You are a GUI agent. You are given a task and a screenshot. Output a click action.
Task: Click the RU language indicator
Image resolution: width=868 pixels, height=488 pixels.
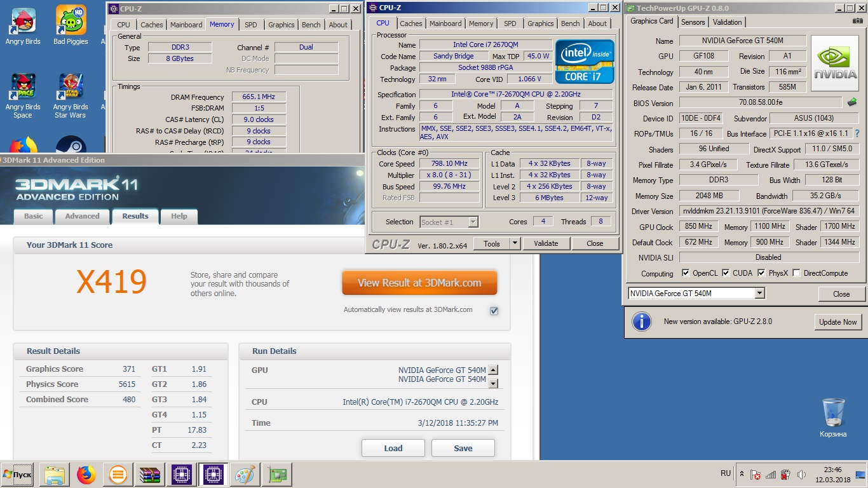[x=726, y=474]
